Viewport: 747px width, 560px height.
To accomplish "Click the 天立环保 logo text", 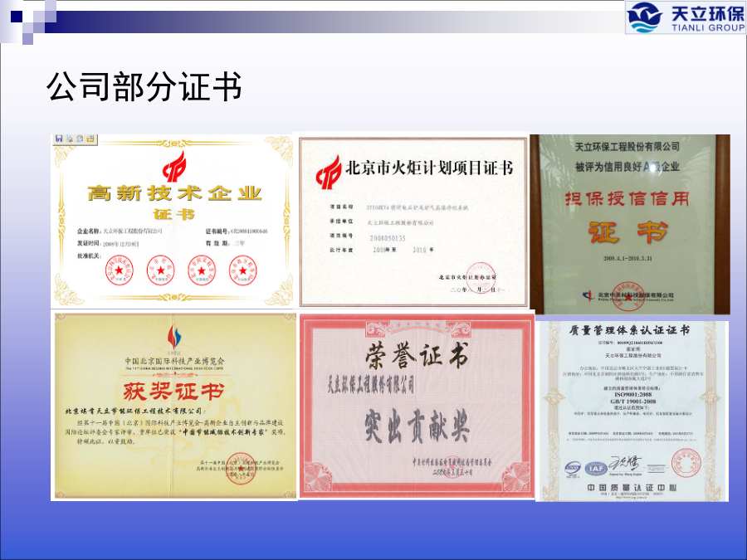I will 707,12.
